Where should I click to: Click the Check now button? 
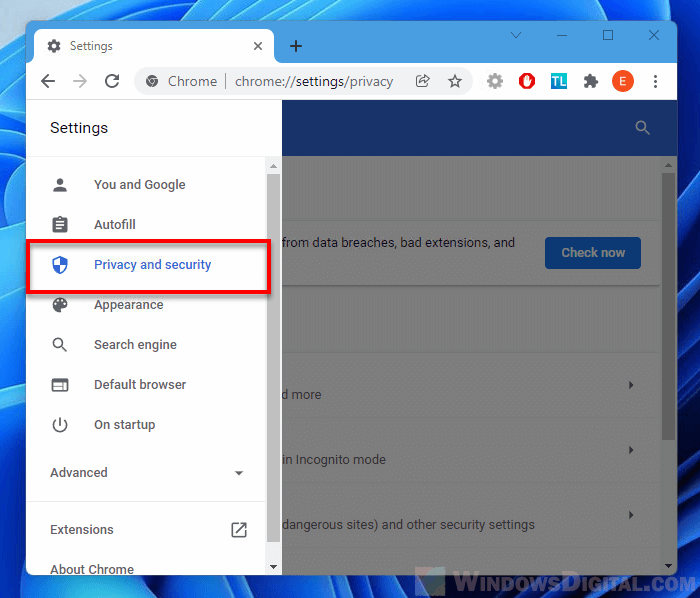[x=593, y=253]
